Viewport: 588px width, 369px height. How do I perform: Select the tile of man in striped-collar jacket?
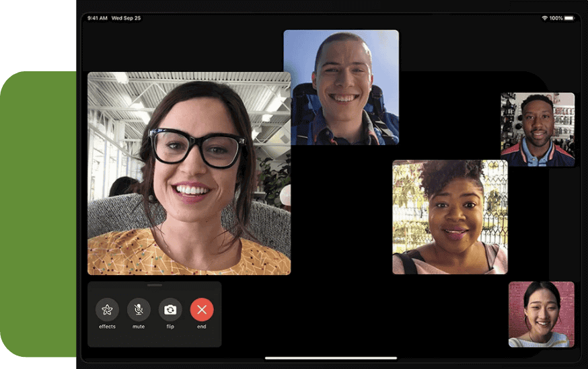pyautogui.click(x=538, y=129)
